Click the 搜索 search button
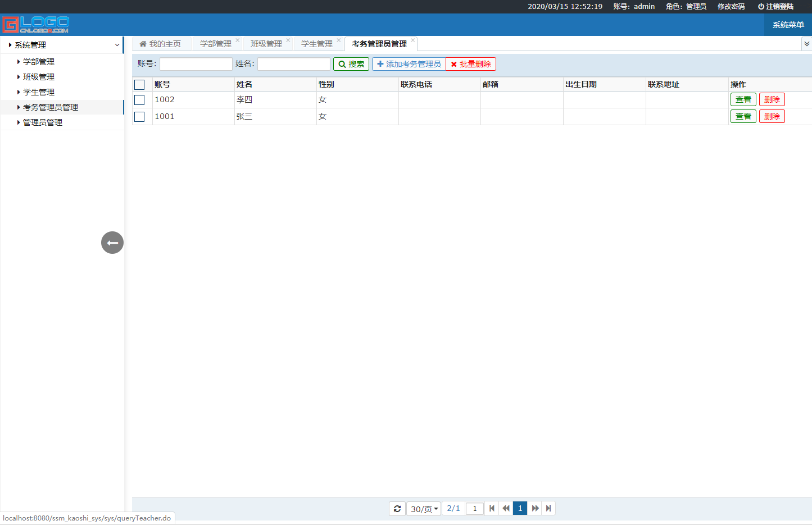This screenshot has width=812, height=525. pyautogui.click(x=351, y=64)
